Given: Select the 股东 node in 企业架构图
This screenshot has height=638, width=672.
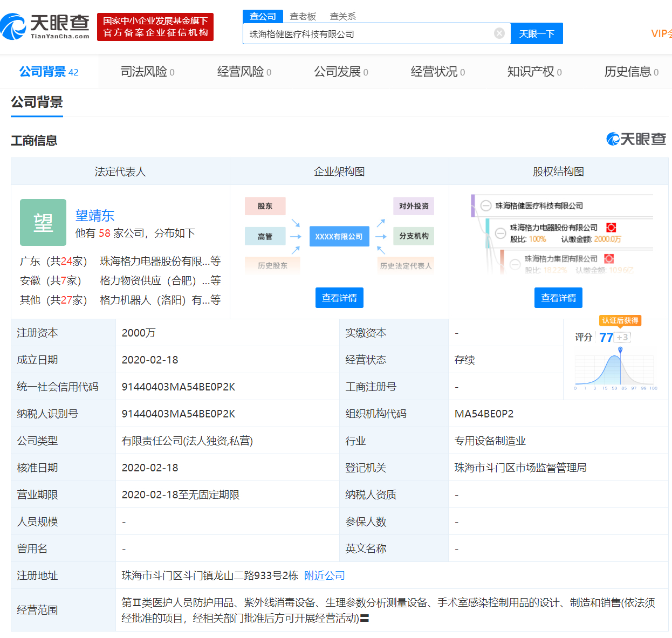Looking at the screenshot, I should [265, 205].
